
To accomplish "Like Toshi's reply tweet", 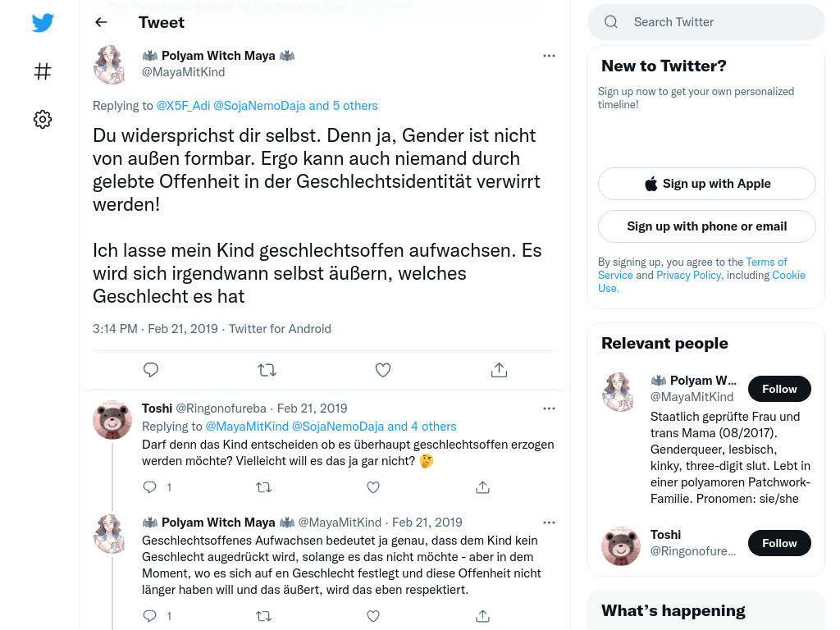I will click(373, 487).
